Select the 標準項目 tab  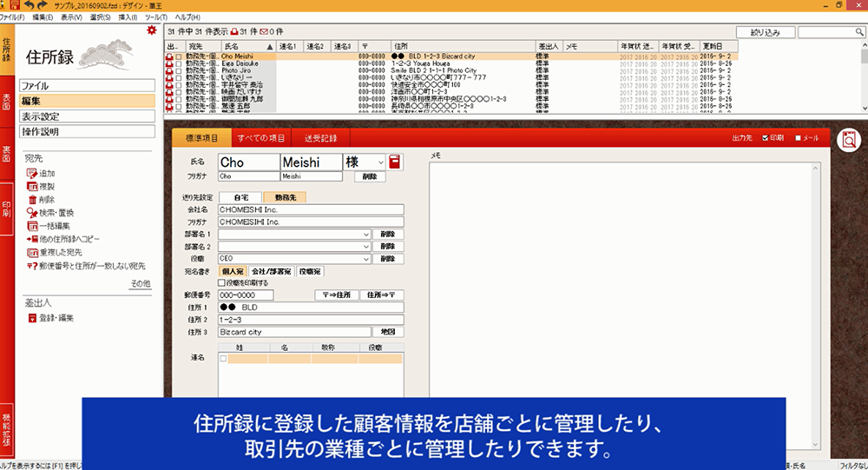coord(201,138)
